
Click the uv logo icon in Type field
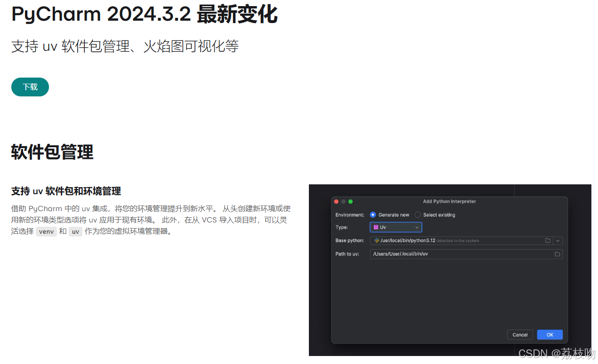click(376, 227)
